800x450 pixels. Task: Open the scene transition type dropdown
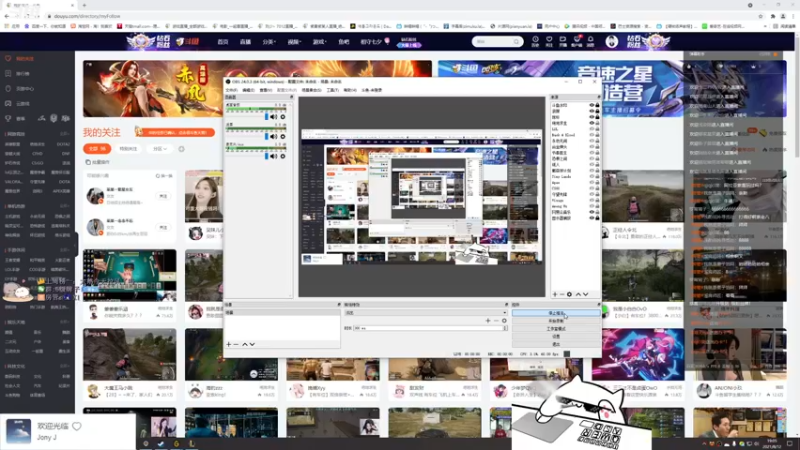[x=426, y=313]
